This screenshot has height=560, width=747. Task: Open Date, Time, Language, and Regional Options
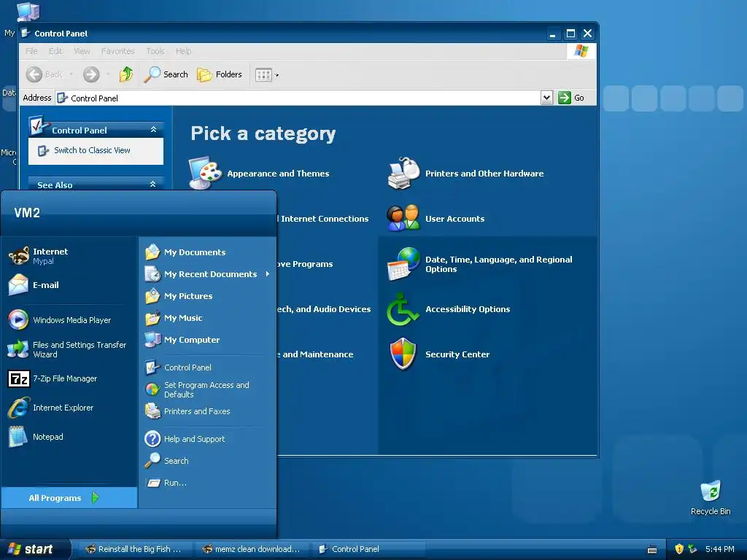[480, 264]
